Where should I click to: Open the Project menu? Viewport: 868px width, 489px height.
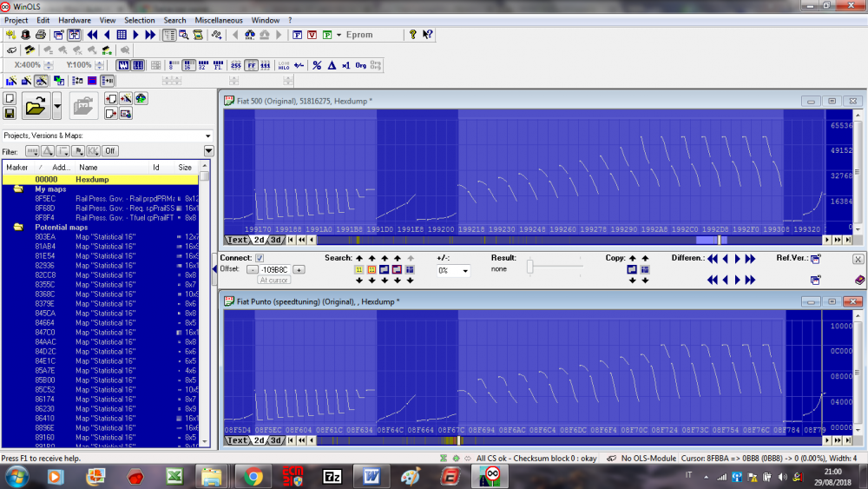click(x=16, y=20)
